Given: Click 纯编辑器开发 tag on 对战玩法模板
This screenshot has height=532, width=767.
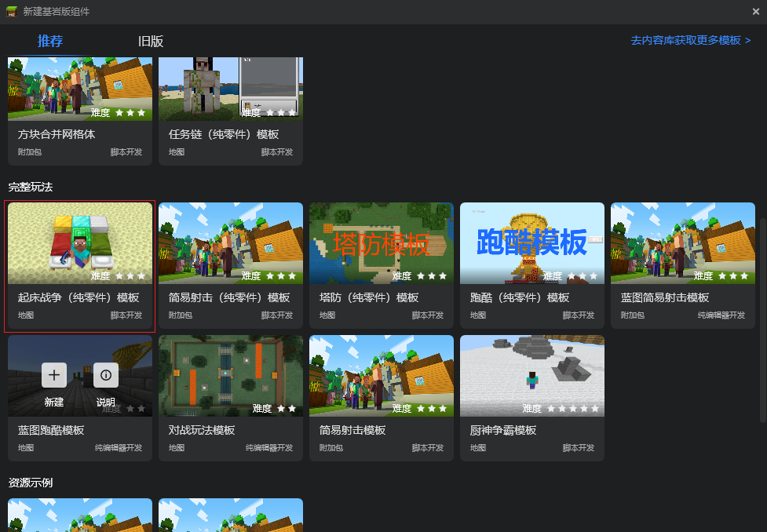Looking at the screenshot, I should pyautogui.click(x=269, y=448).
